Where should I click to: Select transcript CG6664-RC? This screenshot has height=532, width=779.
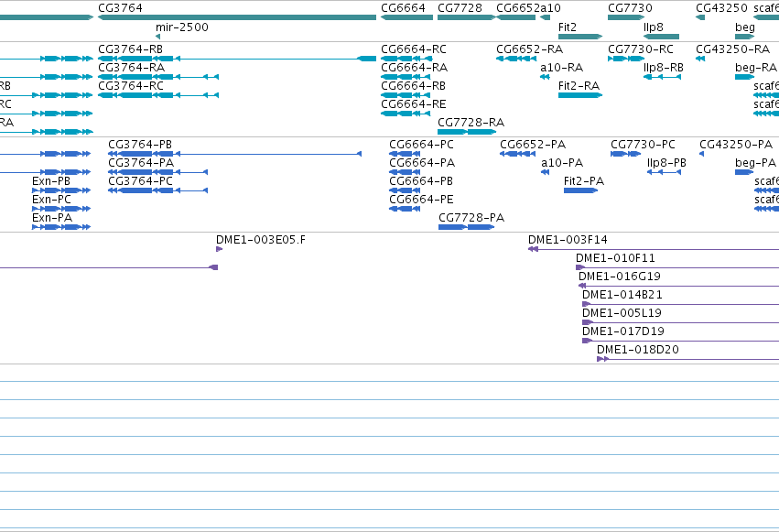(x=406, y=59)
